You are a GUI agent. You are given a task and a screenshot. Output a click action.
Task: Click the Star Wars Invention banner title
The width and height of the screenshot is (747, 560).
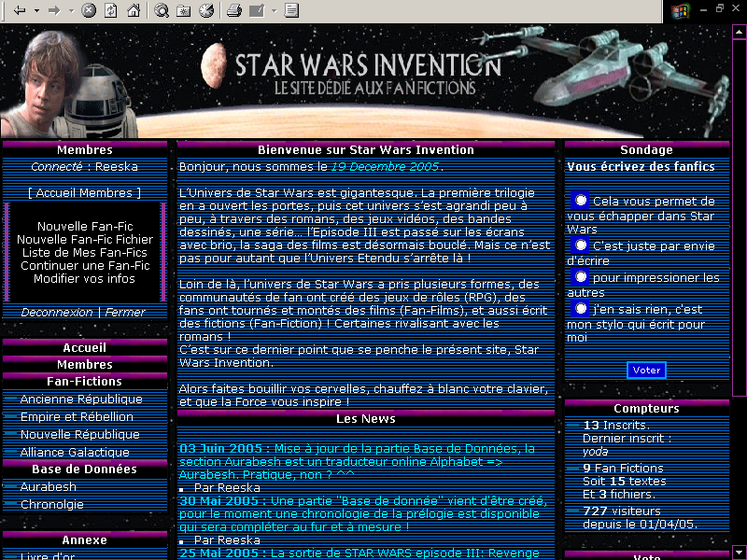tap(368, 65)
